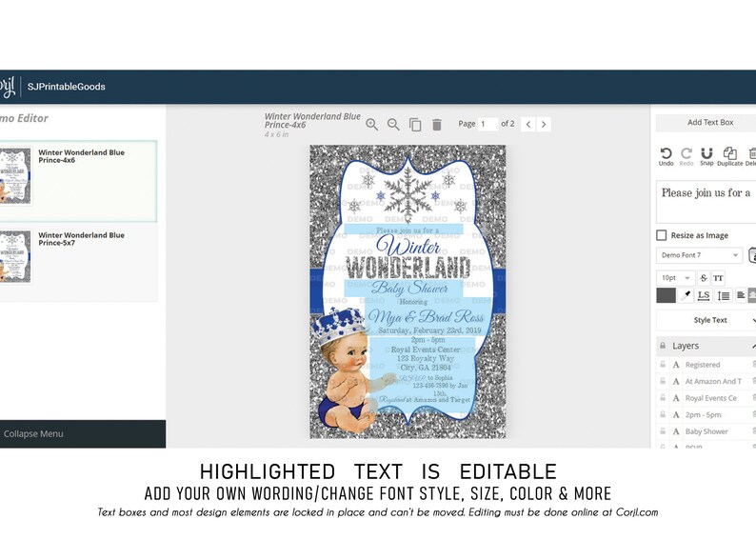
Task: Click the lock icon in Layers header
Action: pos(663,346)
